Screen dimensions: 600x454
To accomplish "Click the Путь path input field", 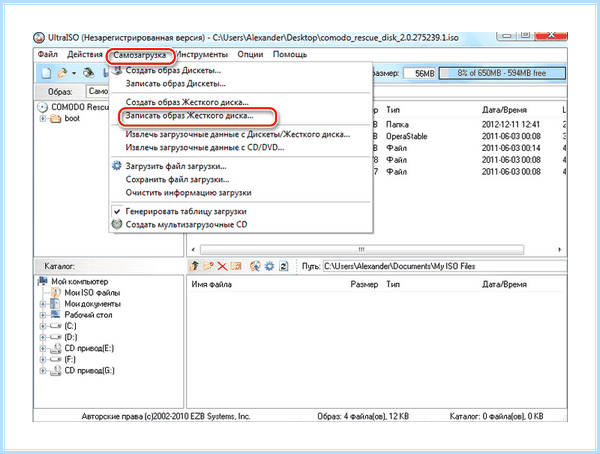I will 445,266.
